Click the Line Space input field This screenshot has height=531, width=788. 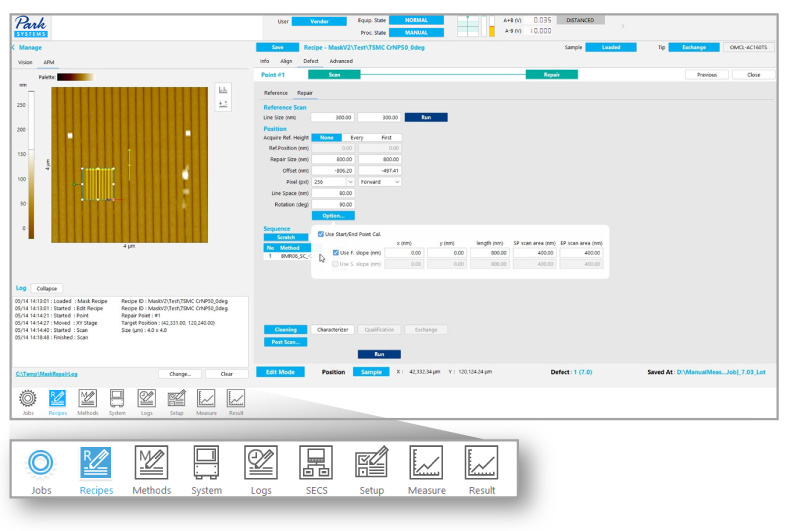pos(333,193)
